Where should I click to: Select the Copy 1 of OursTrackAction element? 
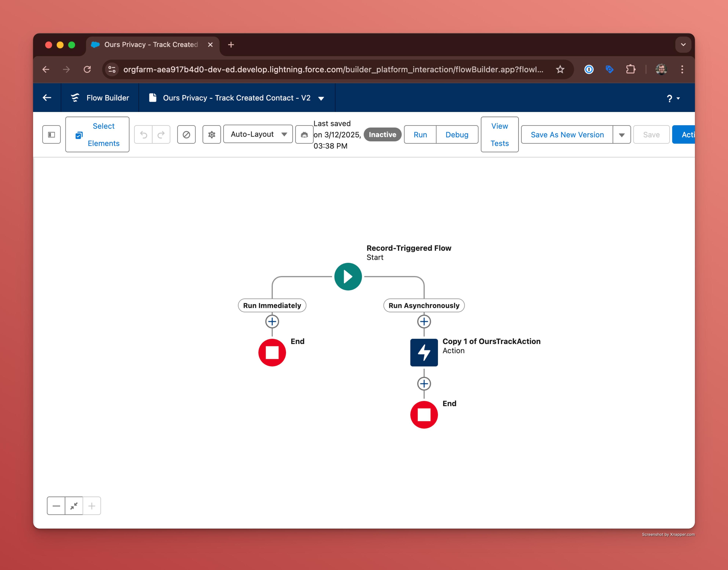tap(424, 353)
